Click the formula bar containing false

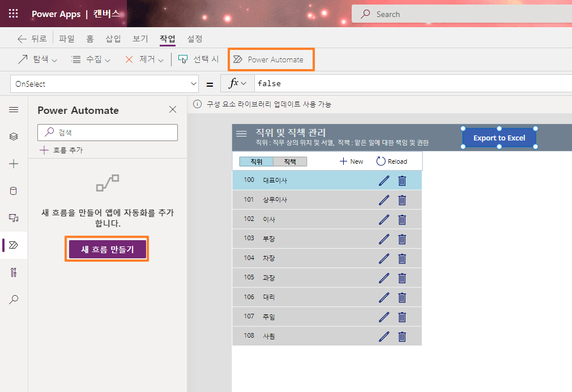(412, 84)
